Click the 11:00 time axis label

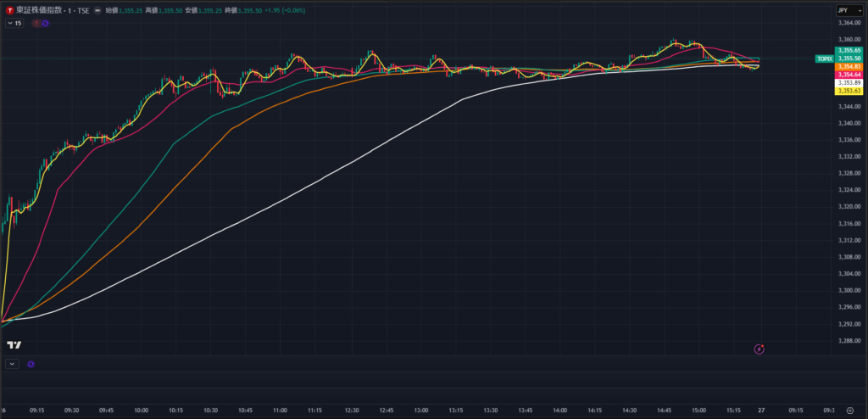280,409
